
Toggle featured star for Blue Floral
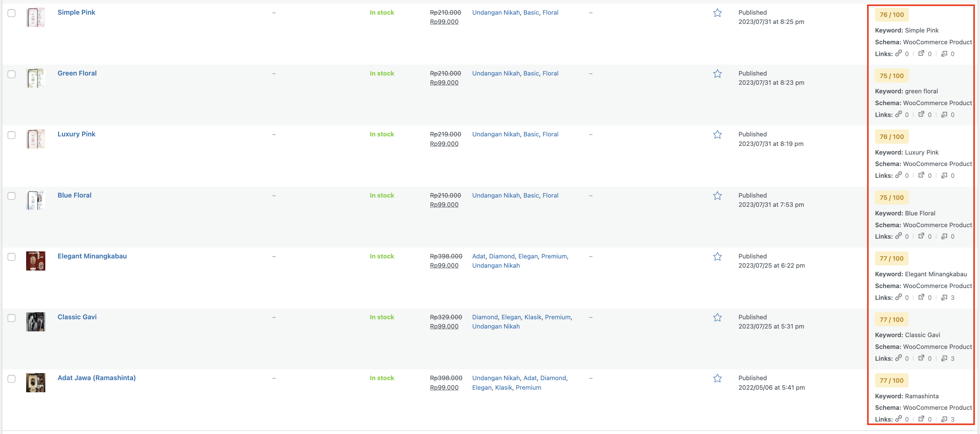pos(717,196)
